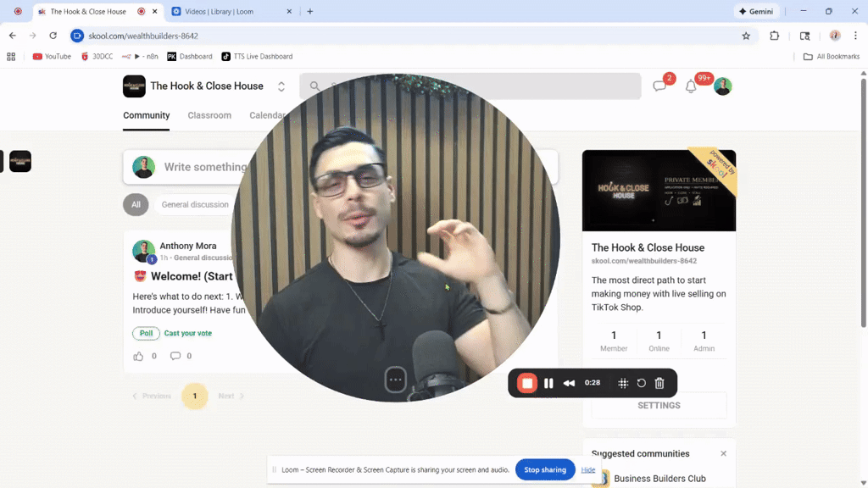Open Business Builders Club community

pos(659,479)
